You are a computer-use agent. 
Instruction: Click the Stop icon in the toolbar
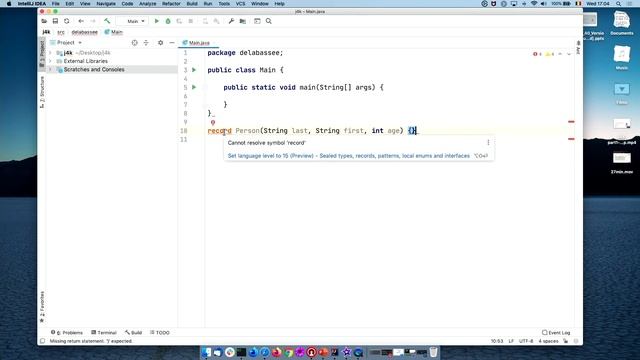click(191, 21)
